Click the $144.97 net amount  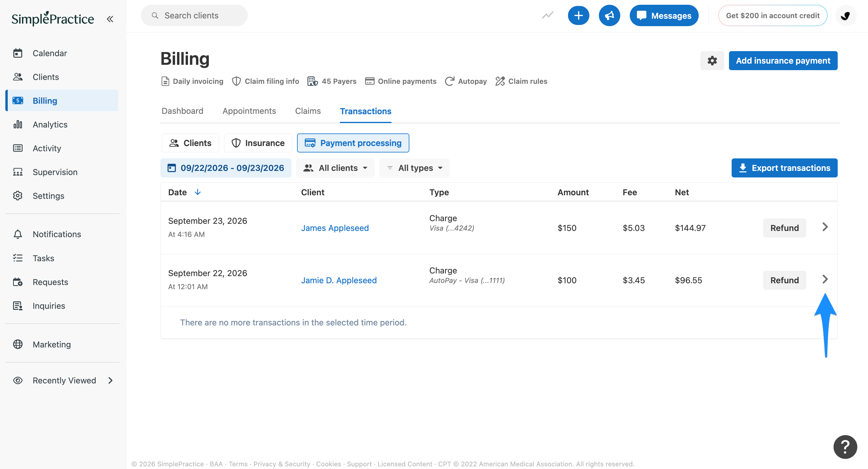(690, 228)
